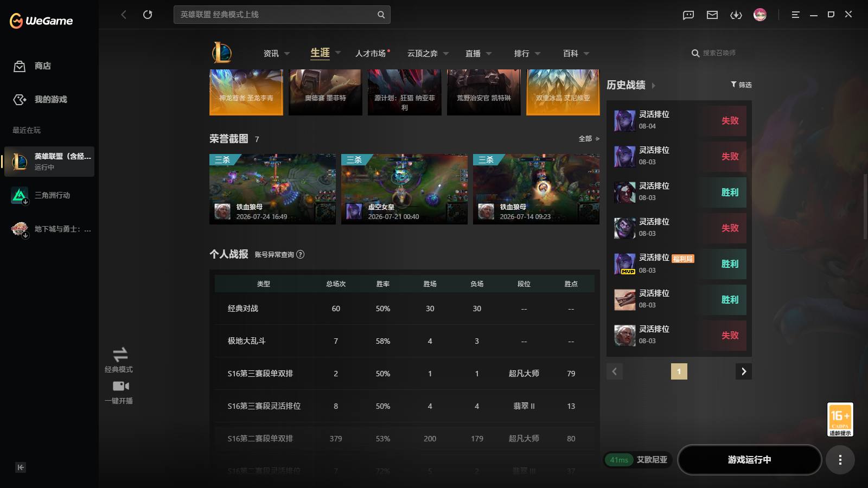Refresh the page with reload icon

point(148,15)
